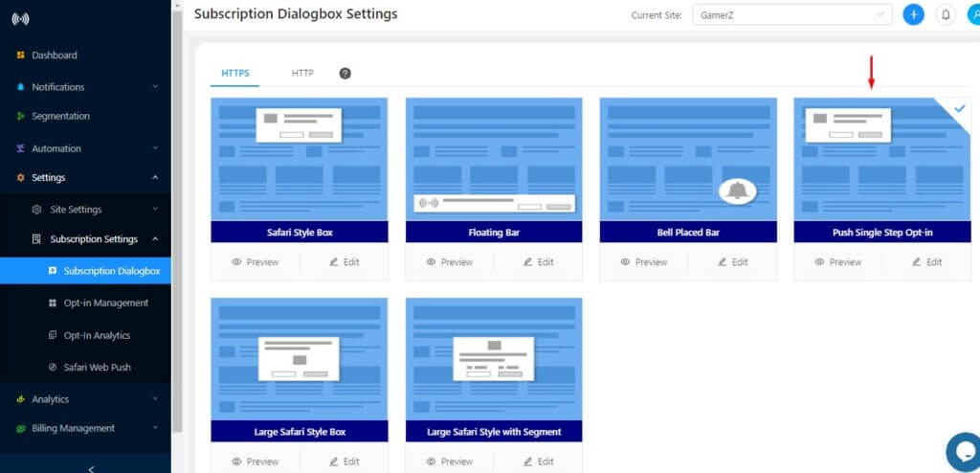This screenshot has width=980, height=473.
Task: Click the Site Settings cog icon
Action: tap(36, 210)
